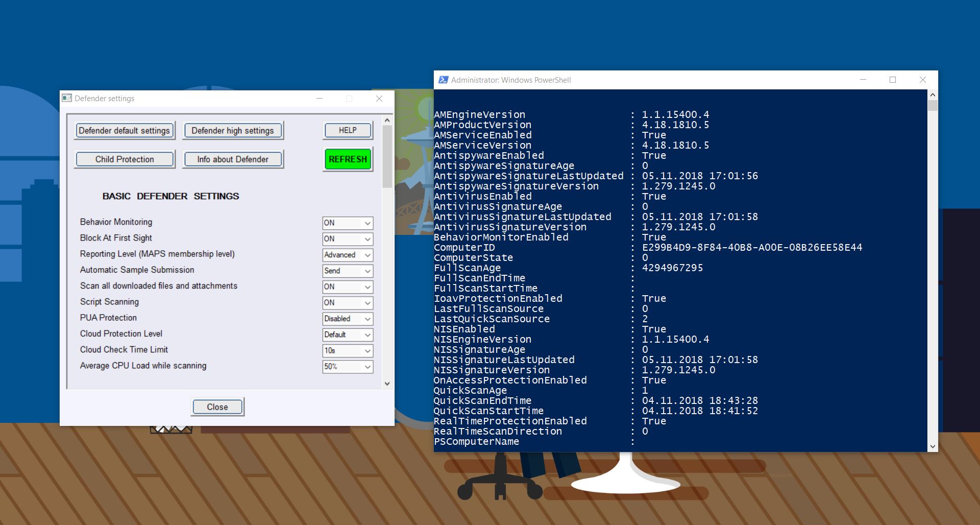Click the ComputerID GUID value in PowerShell
Screen dimensions: 980x525
(752, 248)
